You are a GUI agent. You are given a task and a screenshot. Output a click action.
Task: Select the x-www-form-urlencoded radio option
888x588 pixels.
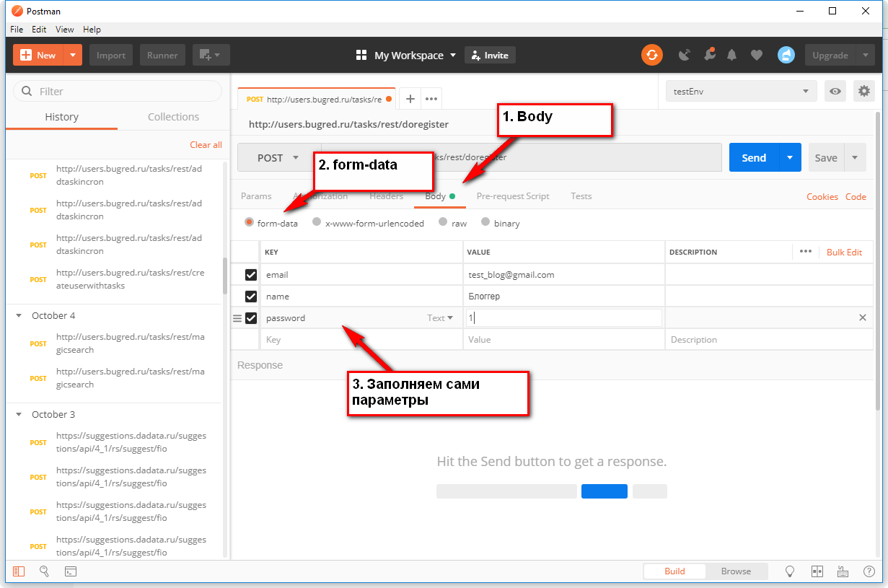(x=317, y=223)
